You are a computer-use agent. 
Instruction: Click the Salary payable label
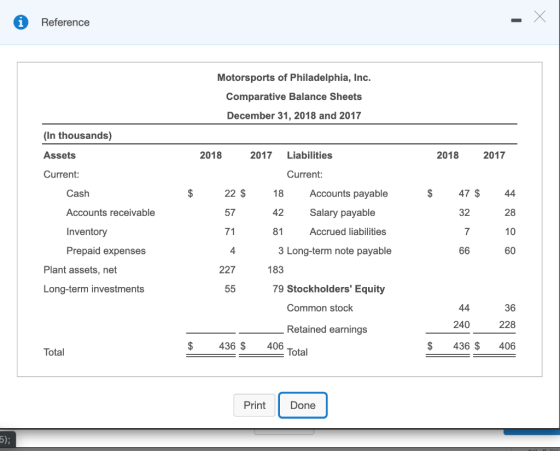click(342, 213)
